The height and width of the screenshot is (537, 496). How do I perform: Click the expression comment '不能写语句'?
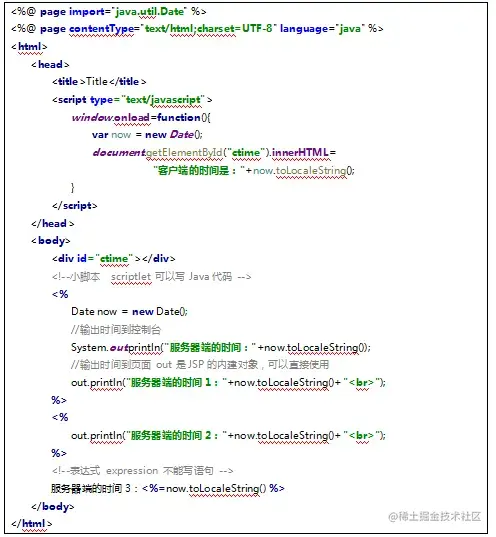142,471
